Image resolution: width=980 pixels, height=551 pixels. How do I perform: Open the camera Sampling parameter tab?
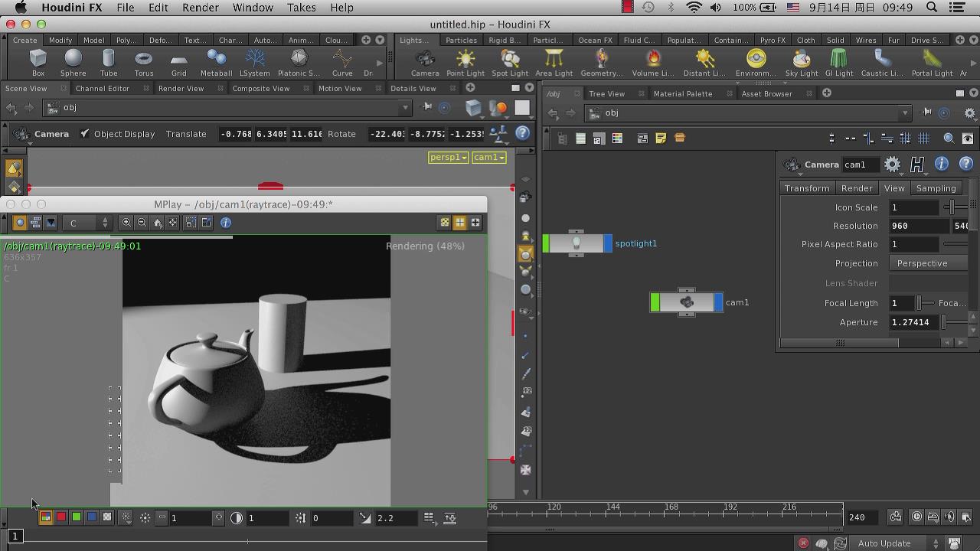click(x=936, y=188)
